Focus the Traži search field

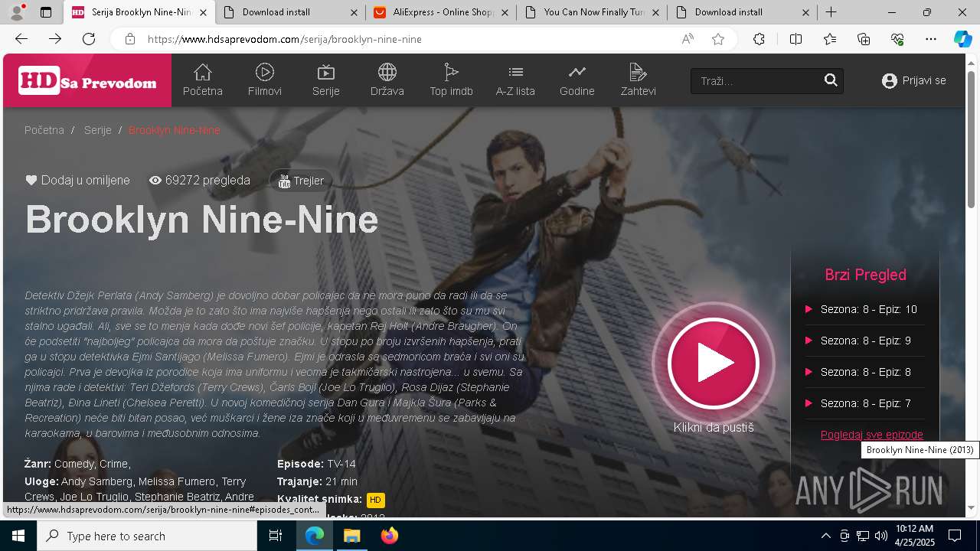[755, 81]
